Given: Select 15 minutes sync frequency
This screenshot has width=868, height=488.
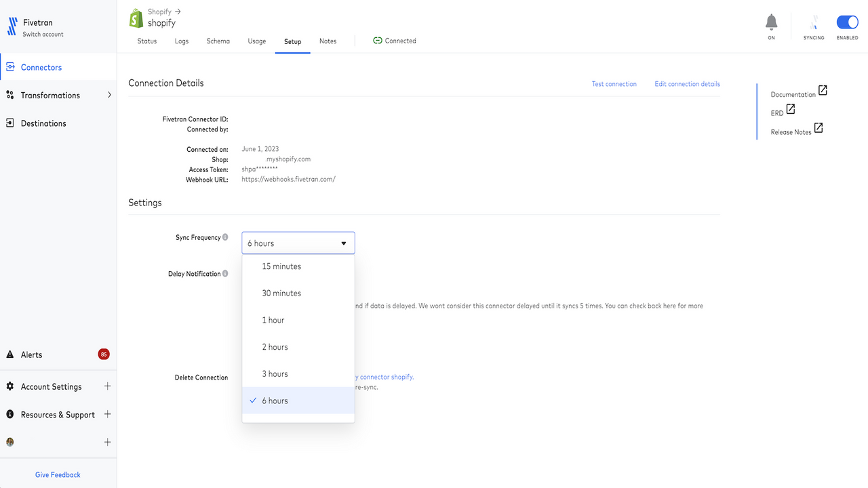Looking at the screenshot, I should click(298, 266).
